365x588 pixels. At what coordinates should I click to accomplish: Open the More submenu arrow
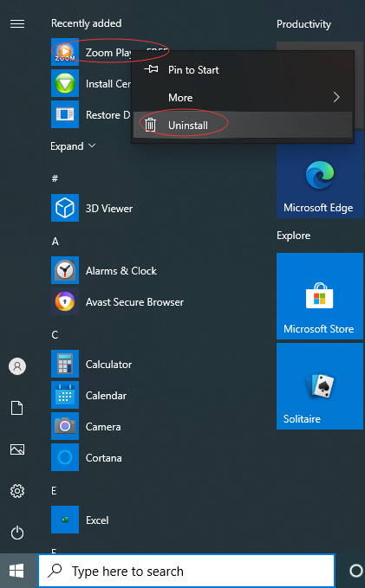click(x=336, y=98)
